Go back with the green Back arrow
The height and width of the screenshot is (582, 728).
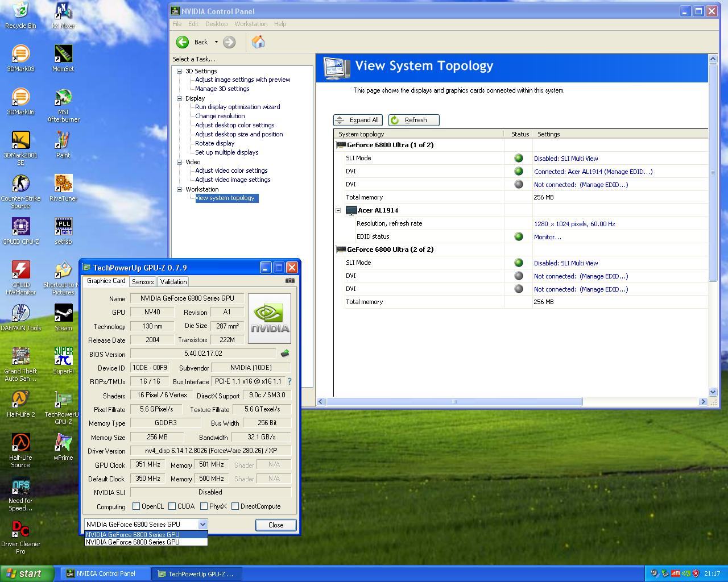point(183,42)
